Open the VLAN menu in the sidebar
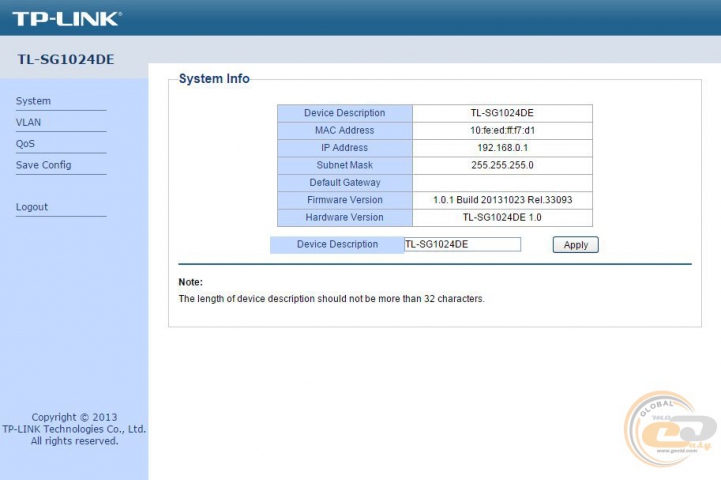 (x=29, y=122)
